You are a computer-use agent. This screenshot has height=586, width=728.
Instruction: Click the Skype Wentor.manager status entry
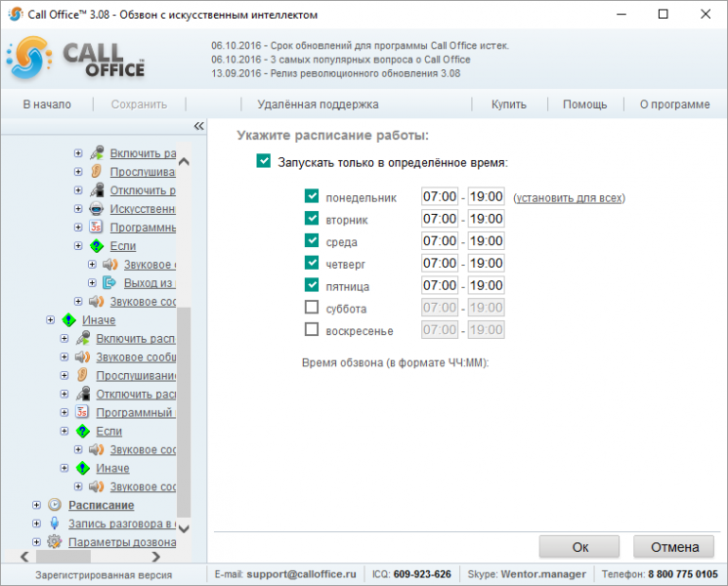point(527,574)
